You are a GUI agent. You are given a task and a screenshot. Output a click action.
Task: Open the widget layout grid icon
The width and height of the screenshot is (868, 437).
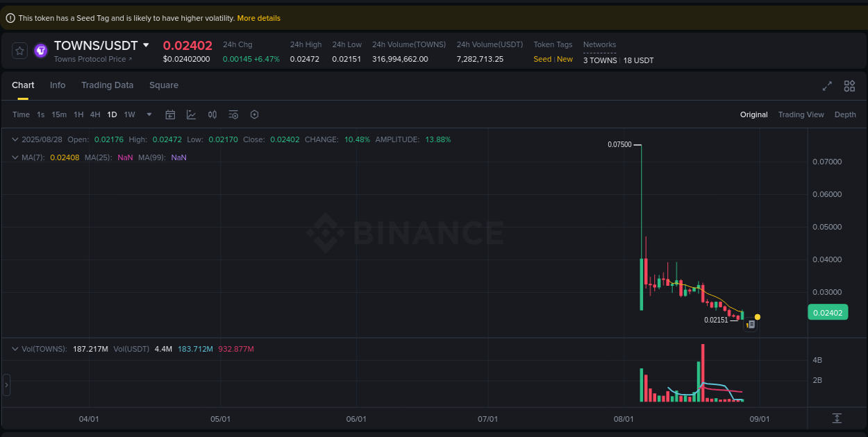coord(849,86)
